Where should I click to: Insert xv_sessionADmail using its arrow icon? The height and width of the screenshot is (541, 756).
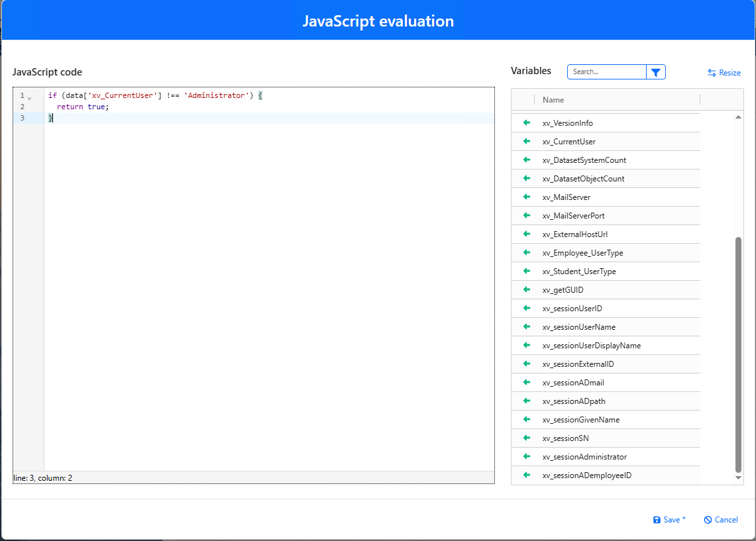click(527, 383)
